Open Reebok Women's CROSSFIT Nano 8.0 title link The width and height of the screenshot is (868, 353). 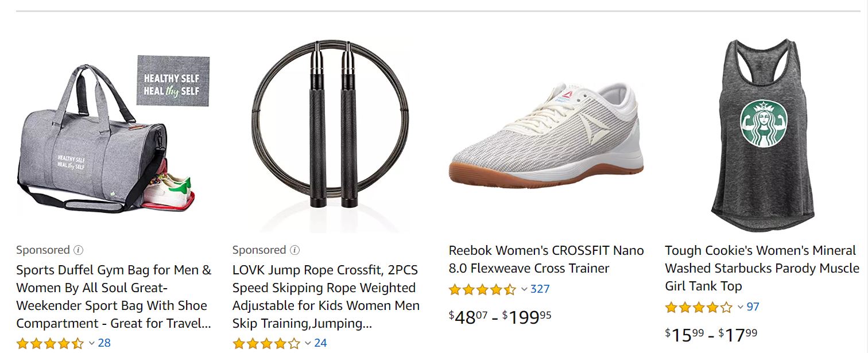point(546,259)
